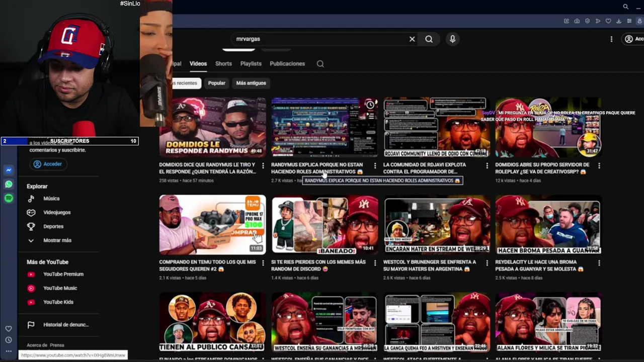644x362 pixels.
Task: Open YouTube Kids link
Action: pyautogui.click(x=58, y=302)
